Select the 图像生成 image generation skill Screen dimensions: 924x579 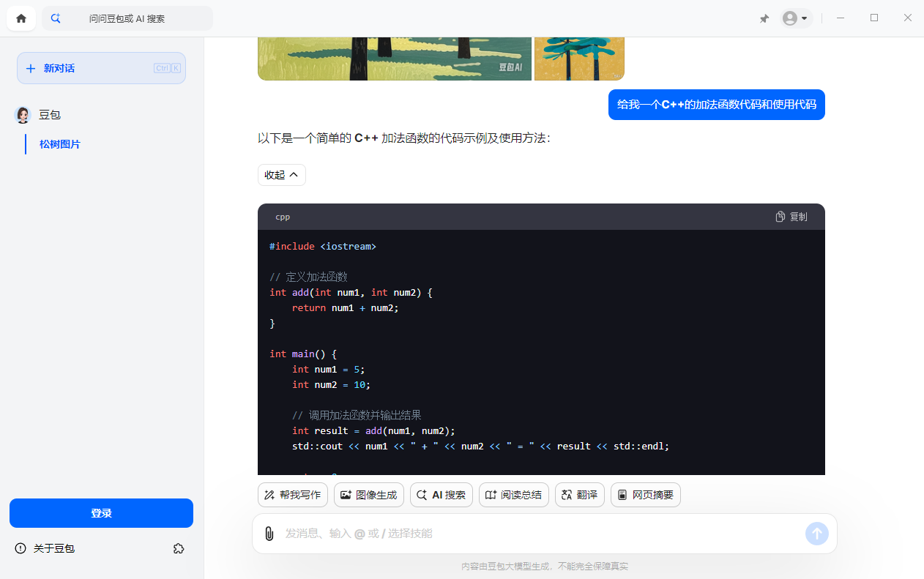(368, 495)
